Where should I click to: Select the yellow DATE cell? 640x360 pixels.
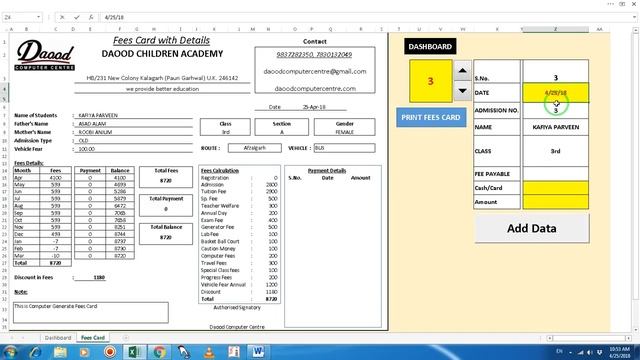point(556,93)
